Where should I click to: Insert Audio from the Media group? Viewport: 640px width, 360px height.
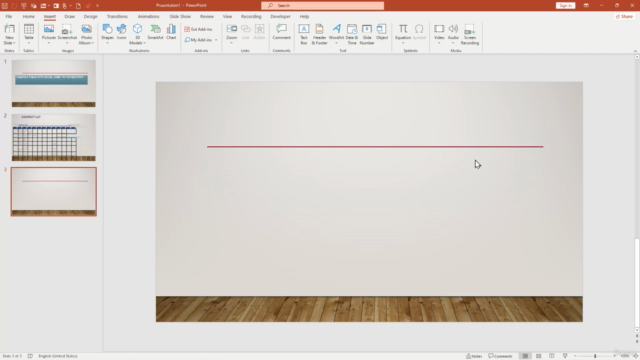pos(453,34)
